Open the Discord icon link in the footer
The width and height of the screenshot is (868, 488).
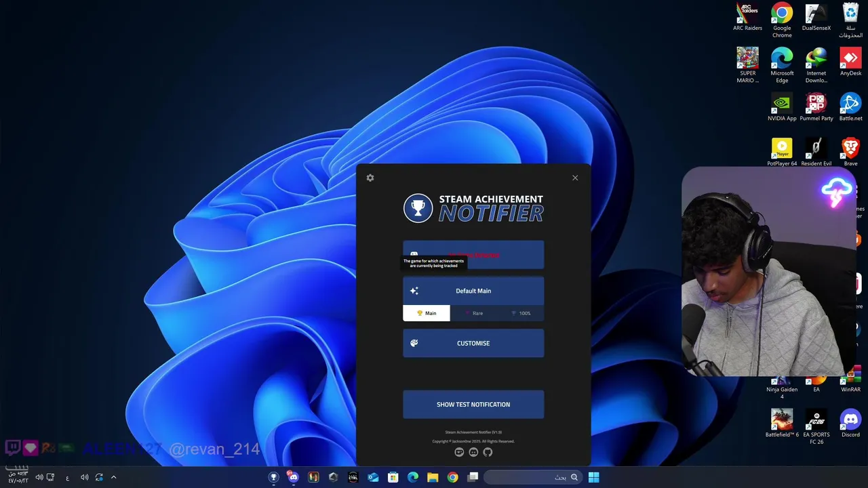473,452
